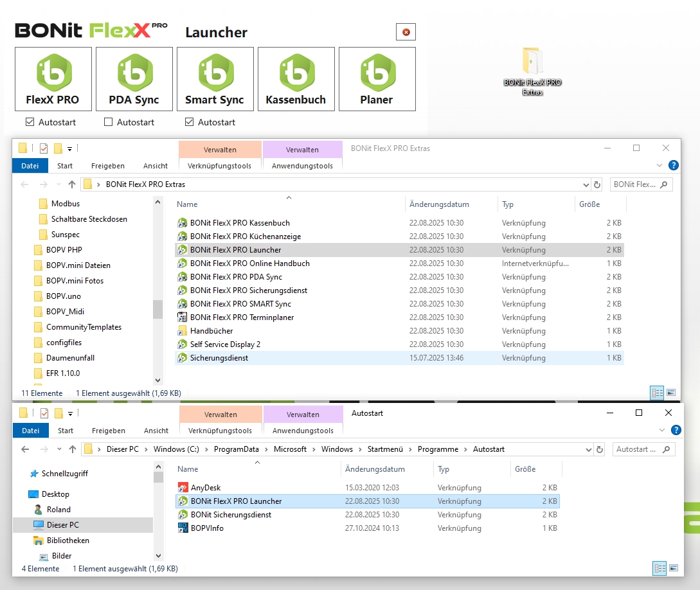Viewport: 700px width, 590px height.
Task: Refresh the BONit FlexX PRO Extras folder
Action: [x=597, y=184]
